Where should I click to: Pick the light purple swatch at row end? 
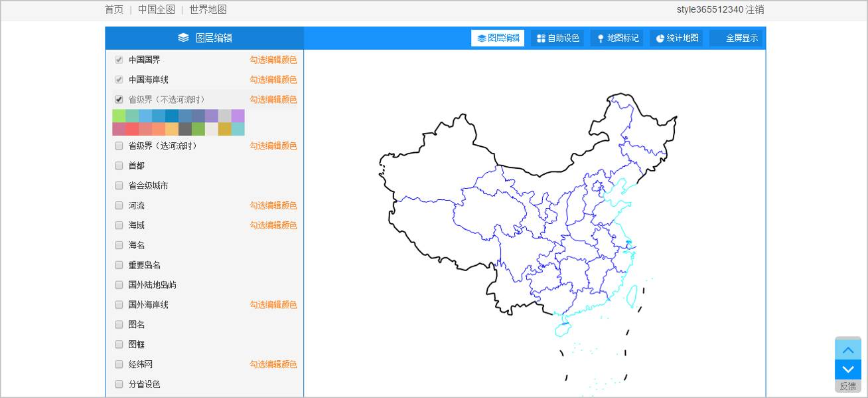pyautogui.click(x=238, y=116)
